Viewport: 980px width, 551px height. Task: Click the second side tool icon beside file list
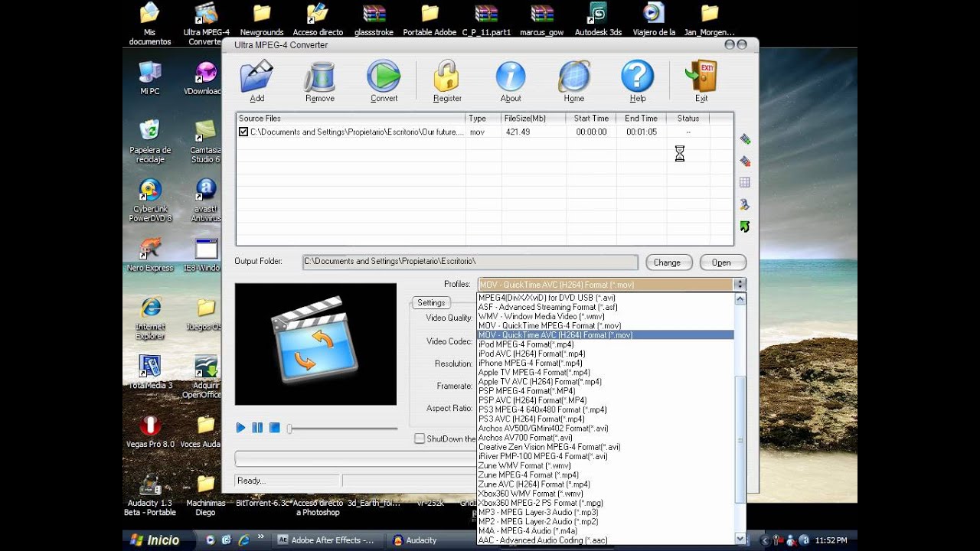pyautogui.click(x=744, y=161)
